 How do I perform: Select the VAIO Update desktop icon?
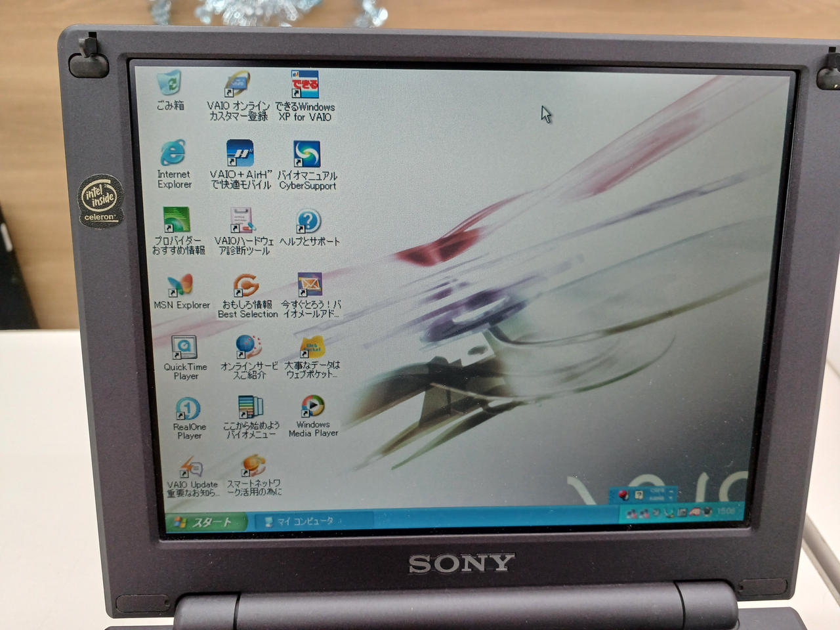tap(191, 467)
